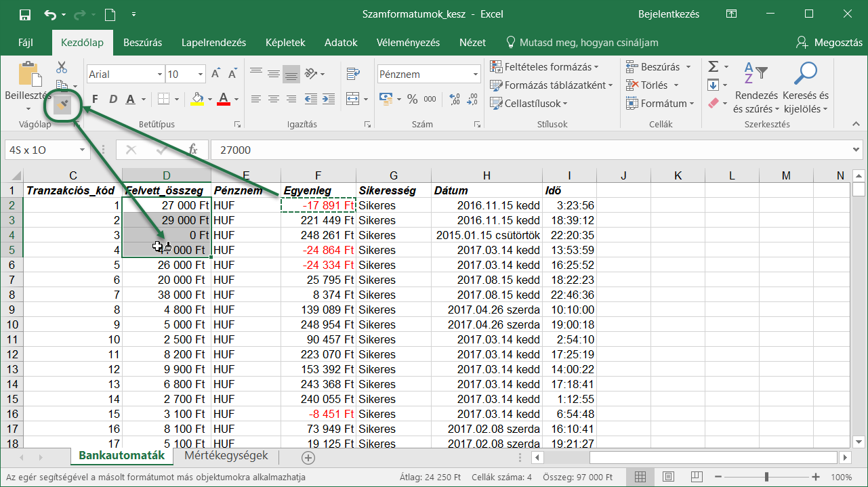Click Bejelentkezés to sign in
The width and height of the screenshot is (868, 487).
coord(668,14)
